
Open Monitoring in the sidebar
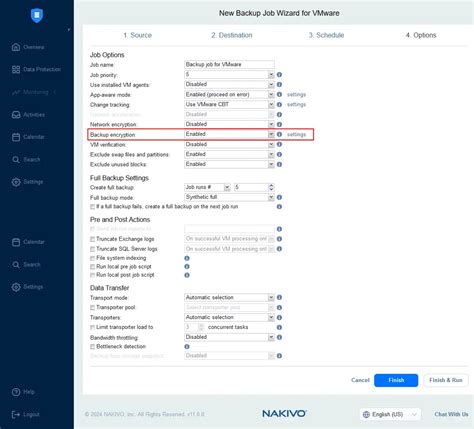coord(34,92)
